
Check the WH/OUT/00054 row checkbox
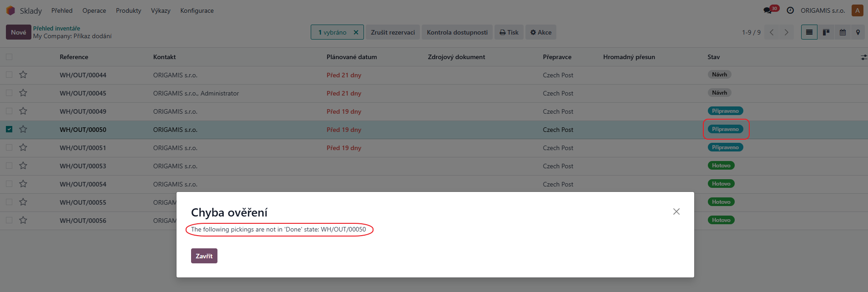(9, 184)
